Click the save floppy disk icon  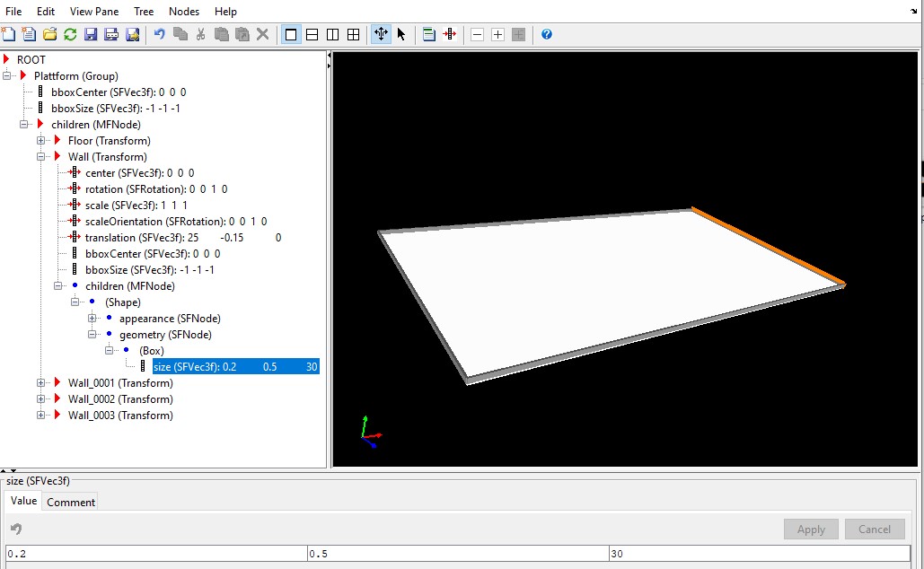(91, 34)
